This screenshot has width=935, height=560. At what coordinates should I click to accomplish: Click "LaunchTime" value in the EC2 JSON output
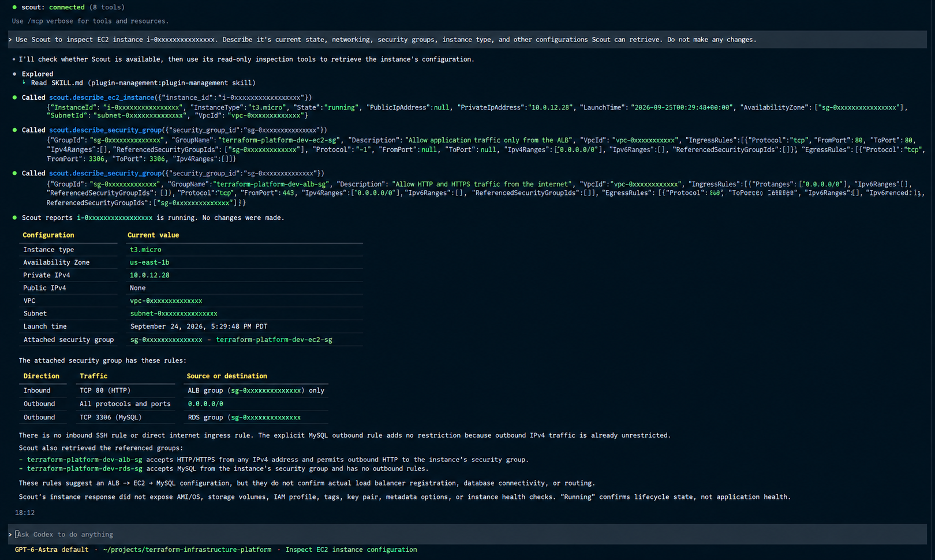[x=682, y=107]
